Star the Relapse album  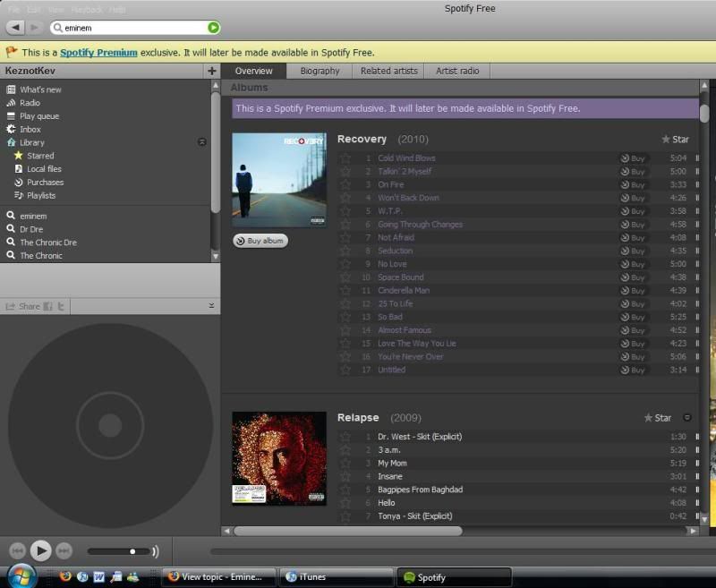click(657, 418)
